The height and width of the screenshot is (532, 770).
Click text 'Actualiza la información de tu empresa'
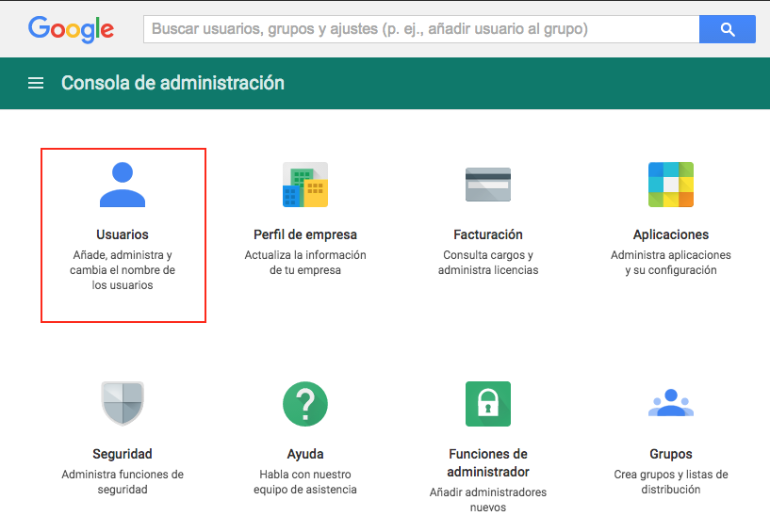click(x=305, y=263)
